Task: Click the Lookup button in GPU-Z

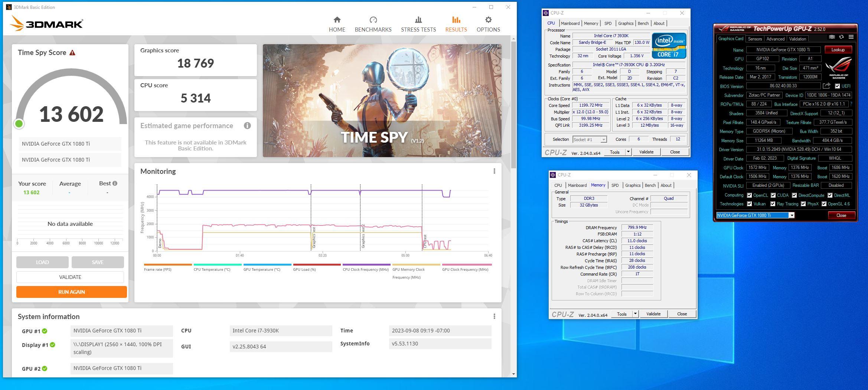Action: coord(838,50)
